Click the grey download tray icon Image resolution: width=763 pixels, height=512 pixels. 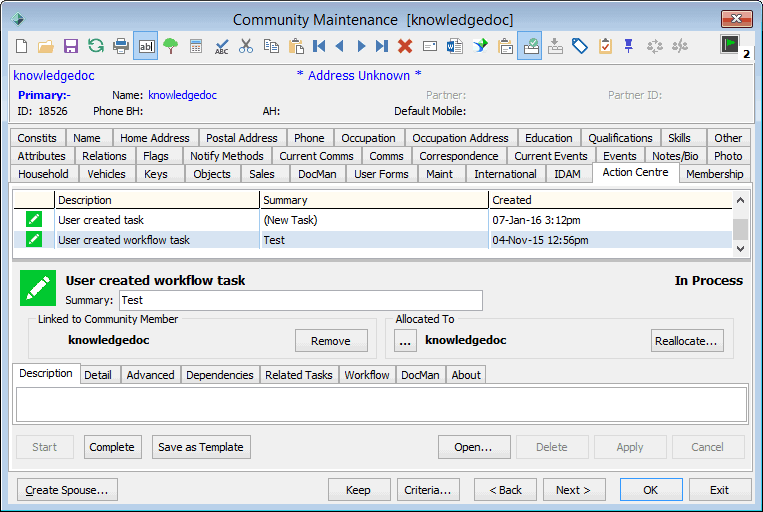(x=555, y=46)
